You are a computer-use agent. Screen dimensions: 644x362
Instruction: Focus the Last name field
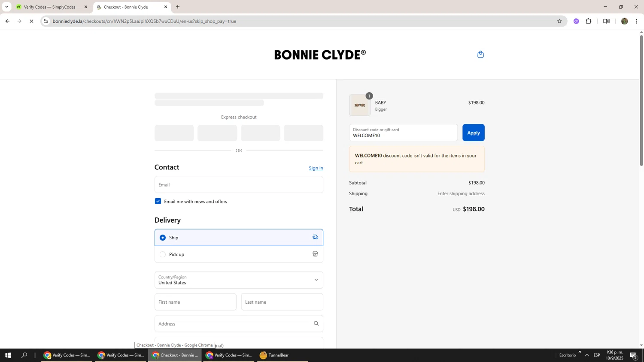coord(282,302)
